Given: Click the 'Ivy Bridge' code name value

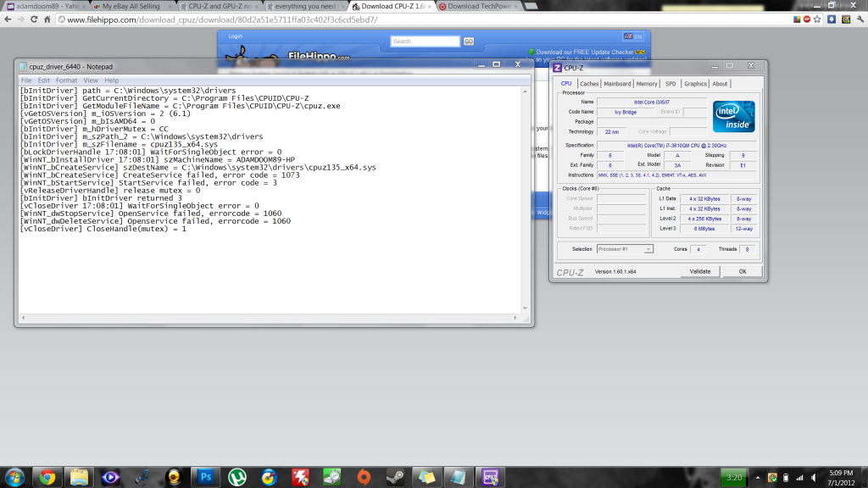Looking at the screenshot, I should click(626, 113).
